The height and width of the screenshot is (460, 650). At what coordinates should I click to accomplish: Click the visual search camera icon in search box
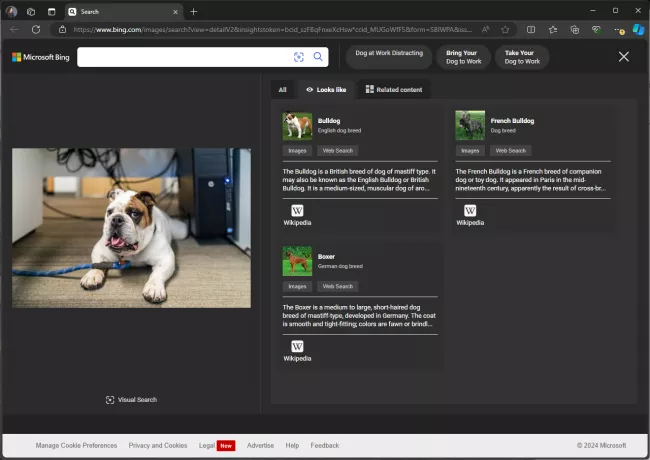pos(298,57)
